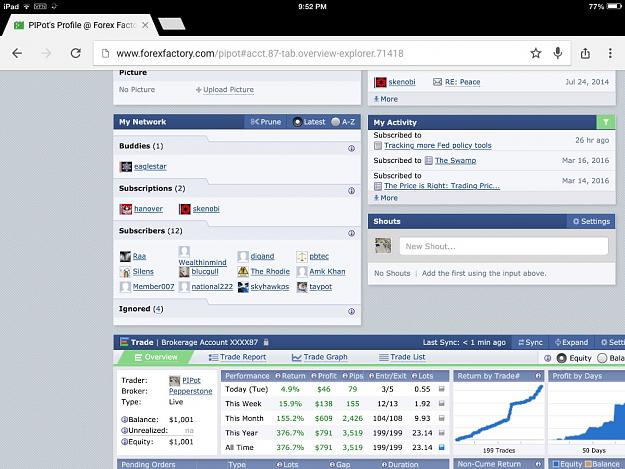Switch to the Overview tab
Viewport: 625px width, 469px height.
156,357
